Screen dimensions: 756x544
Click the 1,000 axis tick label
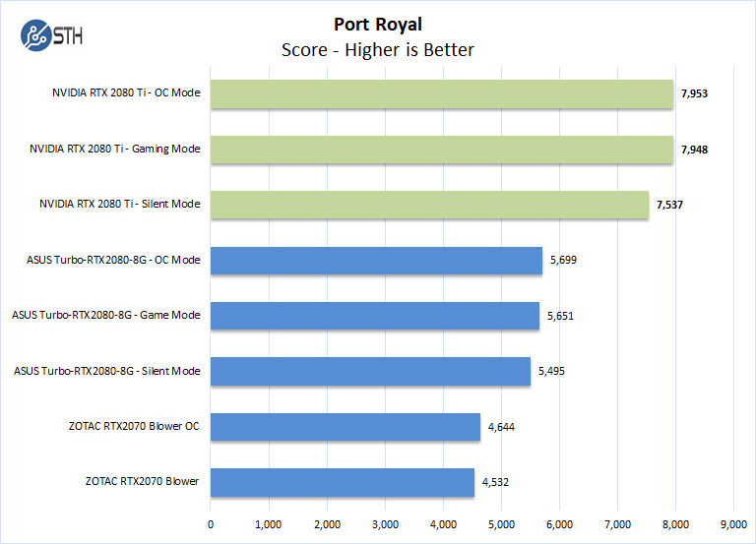pyautogui.click(x=269, y=524)
